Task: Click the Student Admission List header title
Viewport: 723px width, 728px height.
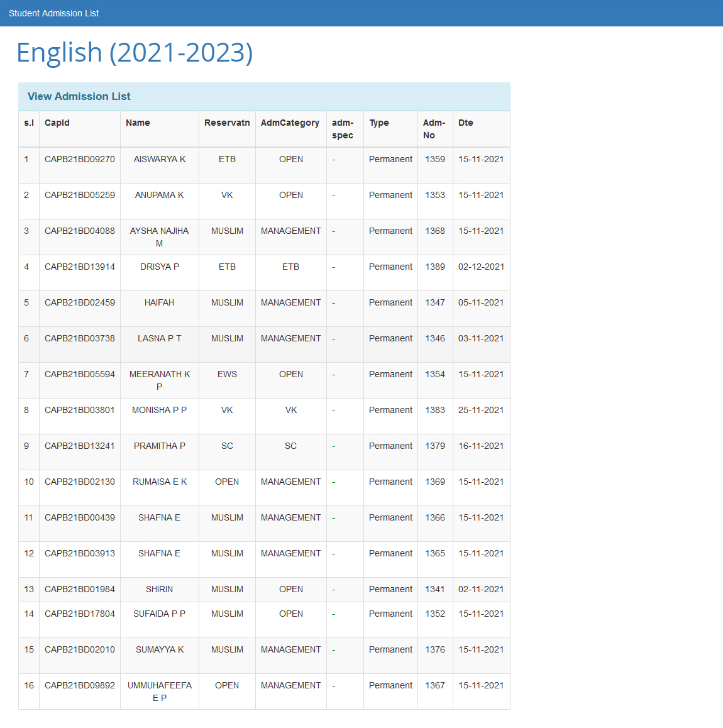Action: [53, 13]
